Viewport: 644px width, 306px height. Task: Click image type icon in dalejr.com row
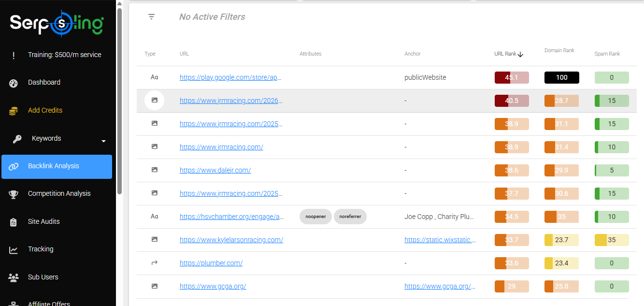(155, 170)
